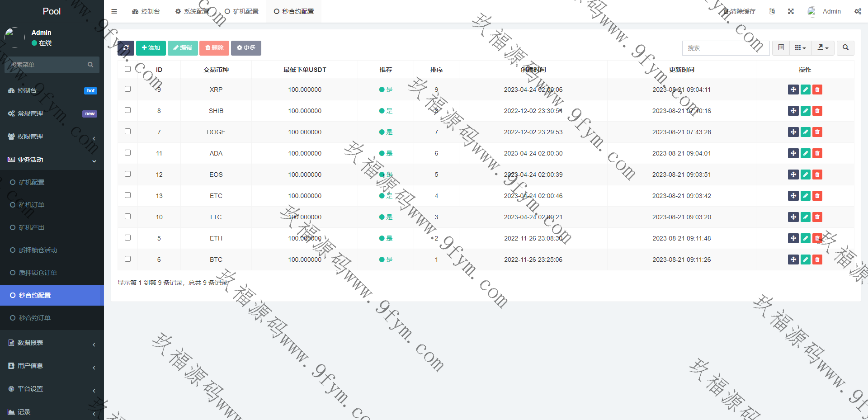Select the ETH row checkbox
Screen dimensions: 868x420
(x=127, y=238)
